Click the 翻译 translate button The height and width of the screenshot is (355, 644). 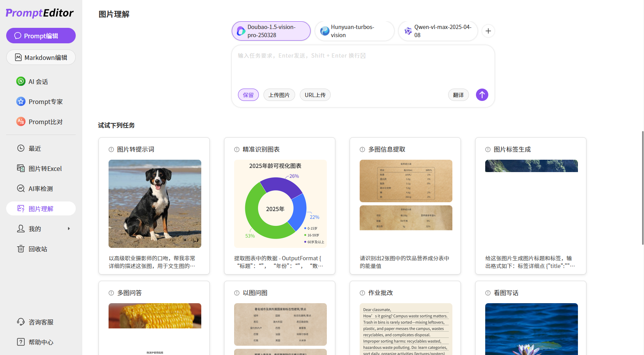(x=458, y=94)
